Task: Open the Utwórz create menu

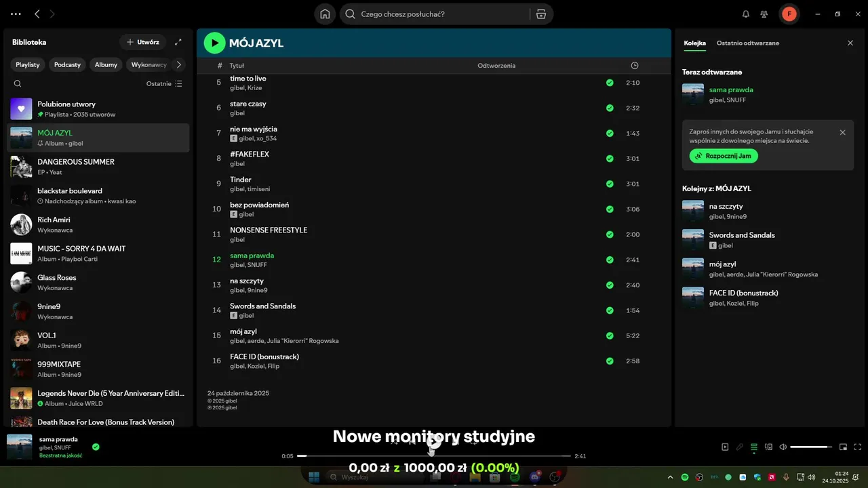Action: point(142,42)
